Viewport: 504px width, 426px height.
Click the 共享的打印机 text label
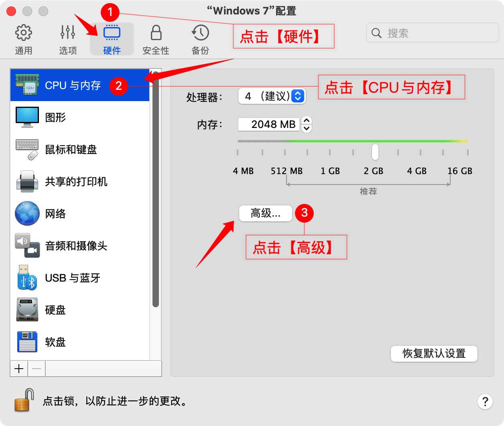coord(76,182)
